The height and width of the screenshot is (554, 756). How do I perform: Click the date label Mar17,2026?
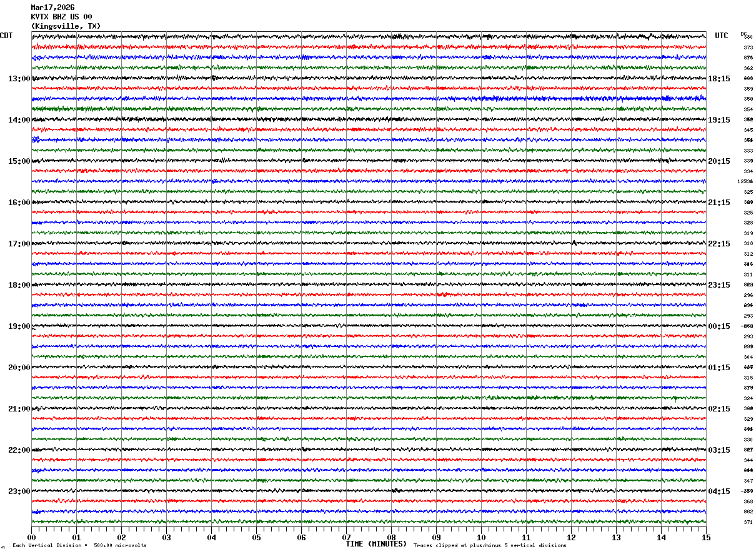click(52, 8)
